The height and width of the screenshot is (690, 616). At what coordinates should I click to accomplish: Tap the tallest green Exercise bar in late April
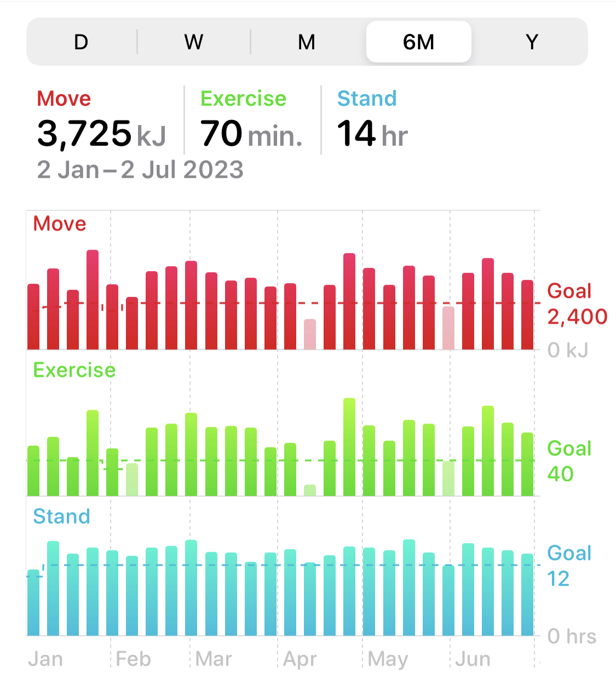(349, 447)
